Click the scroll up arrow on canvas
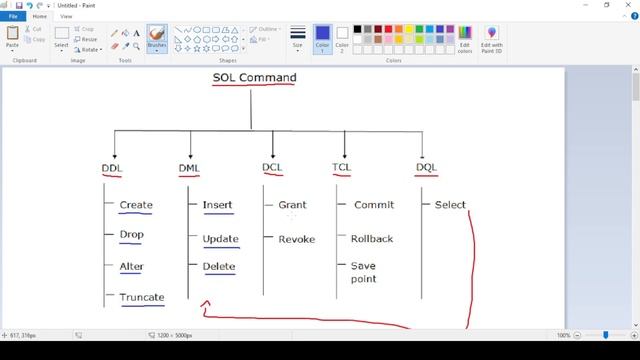Screen dimensions: 640x360 pyautogui.click(x=636, y=69)
